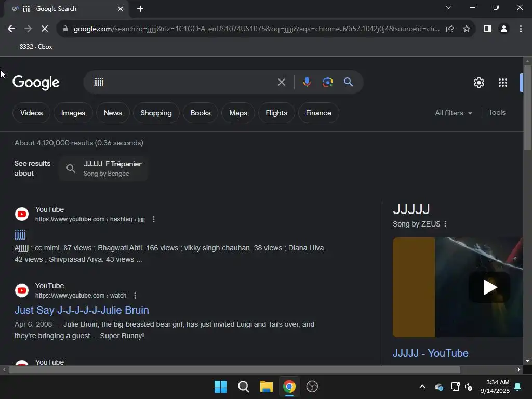Click the cloud sync tray icon
The width and height of the screenshot is (532, 399).
[x=438, y=387]
